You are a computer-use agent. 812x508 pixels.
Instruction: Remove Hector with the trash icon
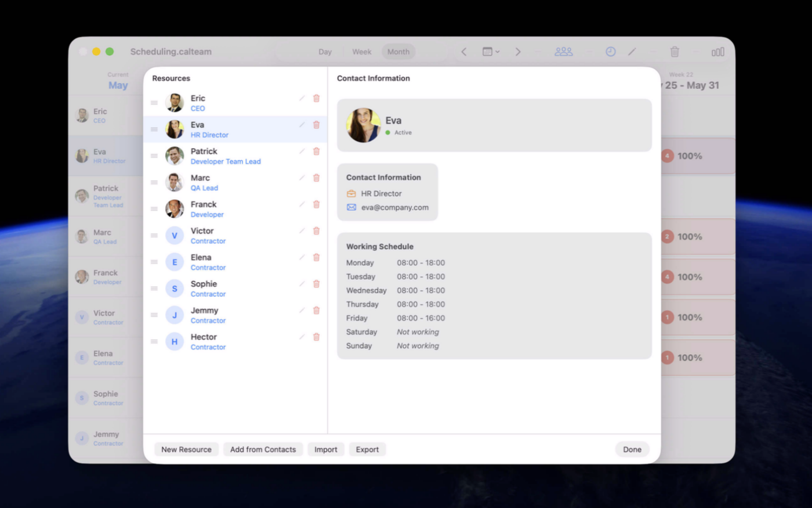316,337
